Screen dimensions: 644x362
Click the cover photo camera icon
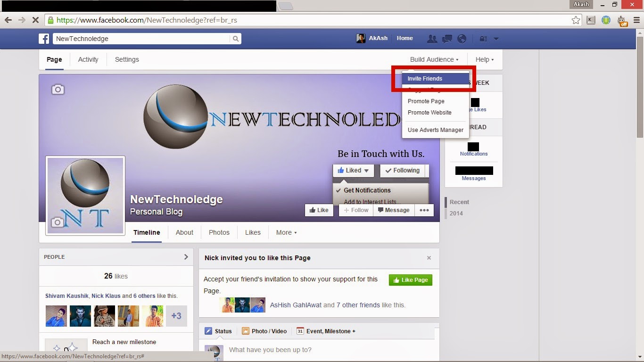[x=58, y=90]
